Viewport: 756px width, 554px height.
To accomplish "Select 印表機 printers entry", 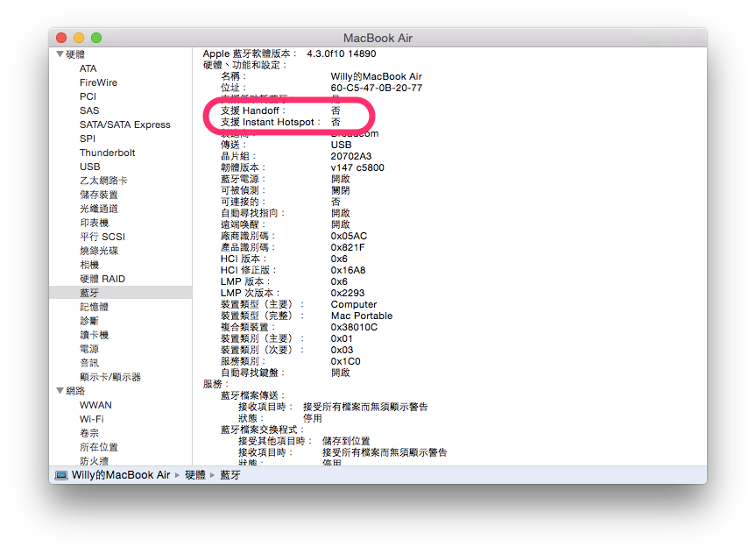I will 94,223.
